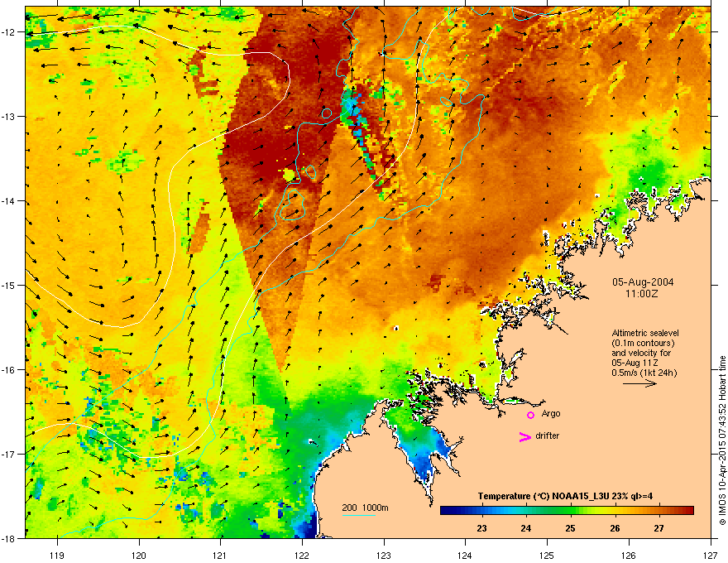Click the 'drifter' legend label
728x563 pixels.
tap(548, 435)
